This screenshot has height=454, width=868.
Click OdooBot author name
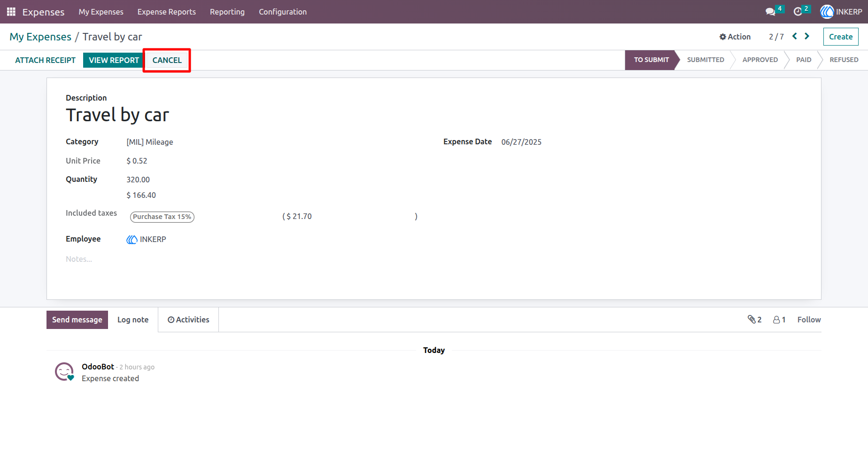[98, 367]
